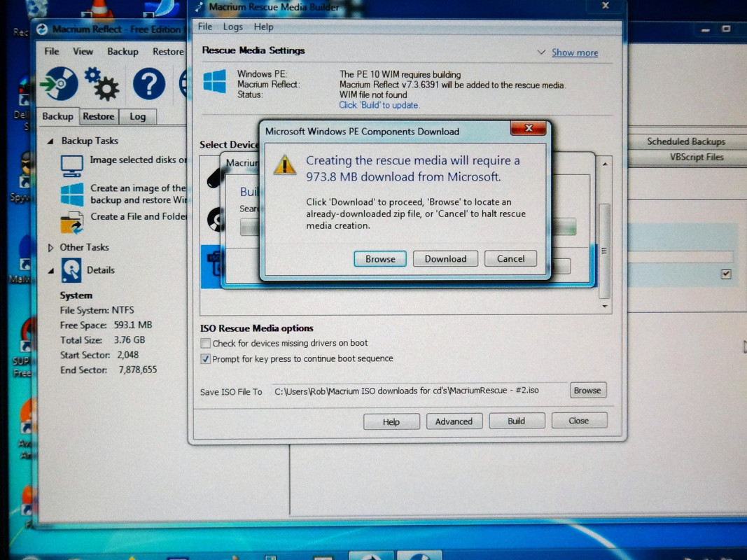This screenshot has height=560, width=747.
Task: Select Create a File and Folder backup task
Action: click(x=139, y=217)
